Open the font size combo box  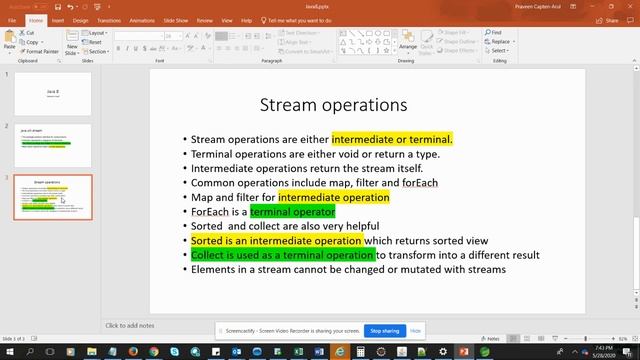(173, 36)
